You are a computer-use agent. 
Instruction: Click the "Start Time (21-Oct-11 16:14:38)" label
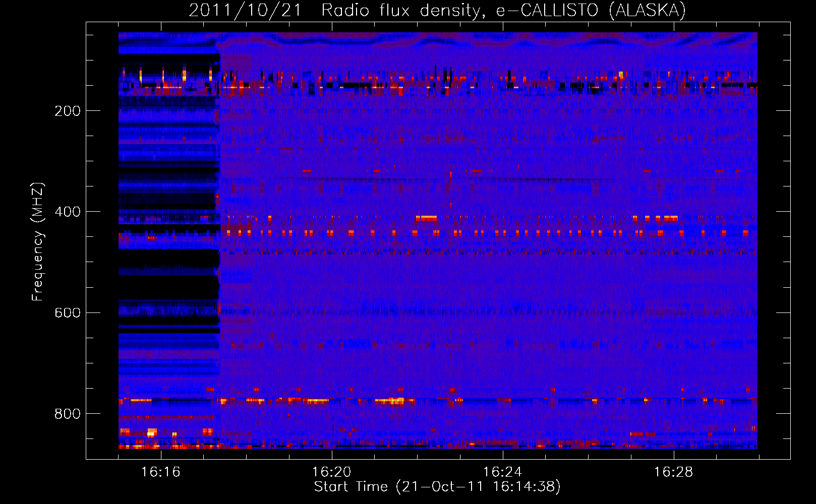(x=437, y=486)
